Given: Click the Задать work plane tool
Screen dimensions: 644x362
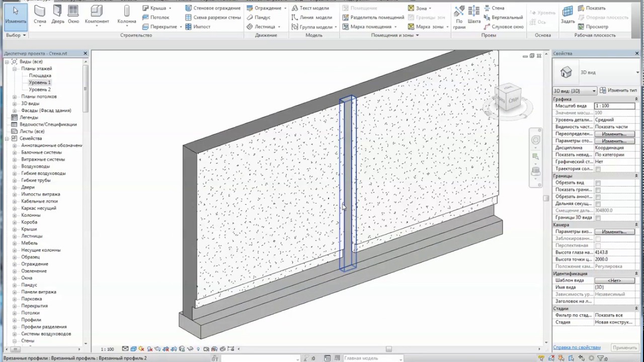Looking at the screenshot, I should coord(568,16).
